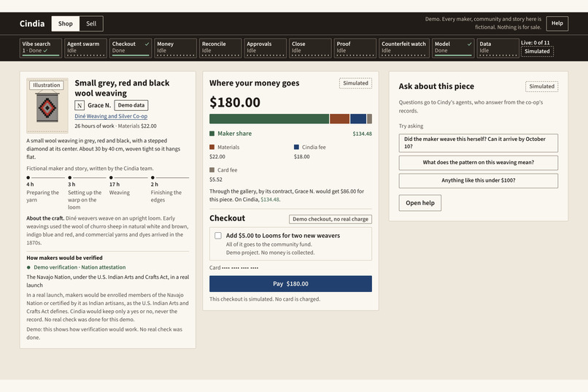Click the Cindia fee $18.00 amount
The width and height of the screenshot is (588, 392).
click(302, 157)
